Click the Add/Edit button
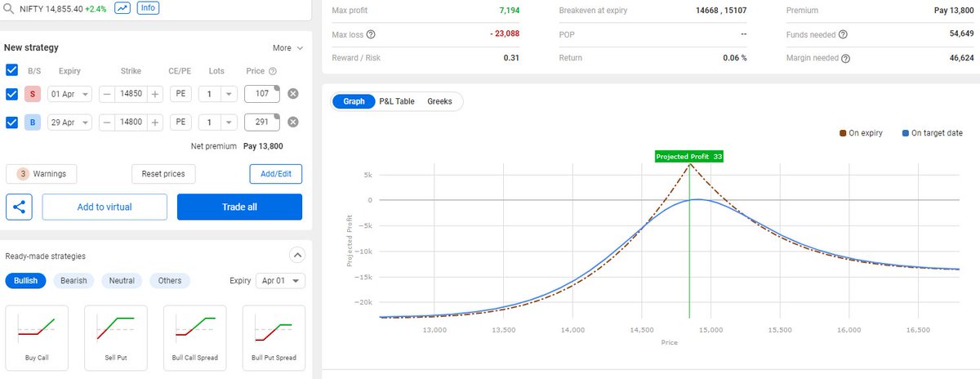This screenshot has height=379, width=980. pyautogui.click(x=276, y=174)
